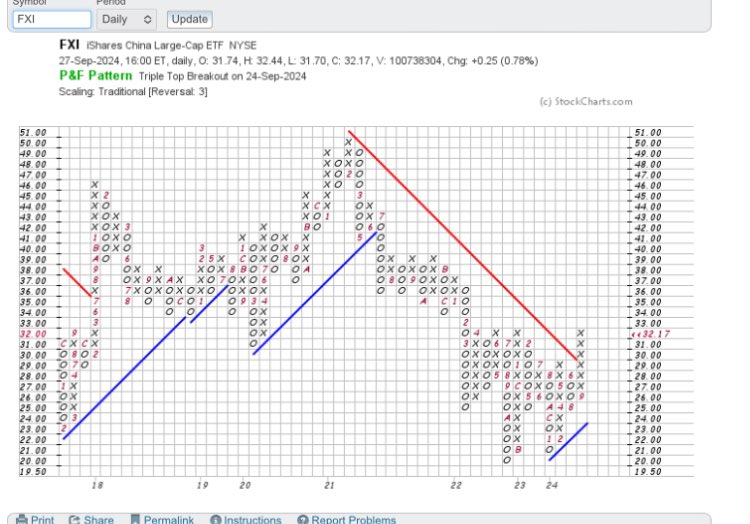Image resolution: width=750 pixels, height=524 pixels.
Task: Click the 51.00 label on right axis
Action: (648, 132)
